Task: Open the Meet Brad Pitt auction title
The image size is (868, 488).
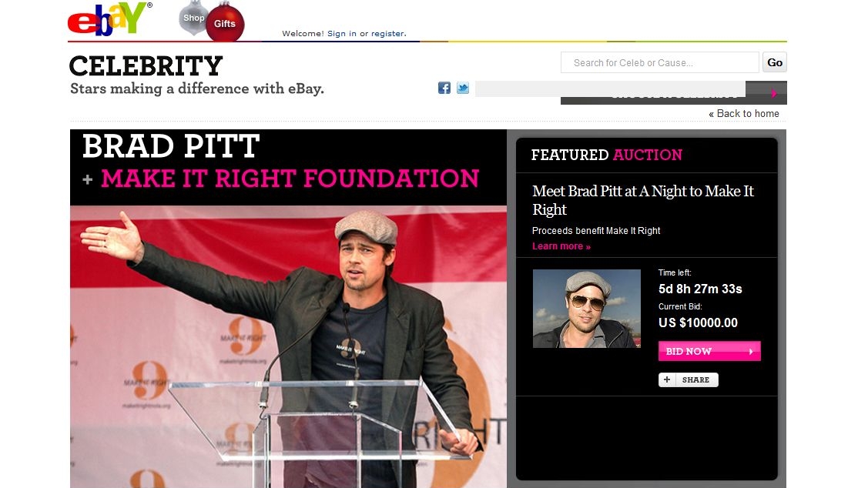Action: pos(642,200)
